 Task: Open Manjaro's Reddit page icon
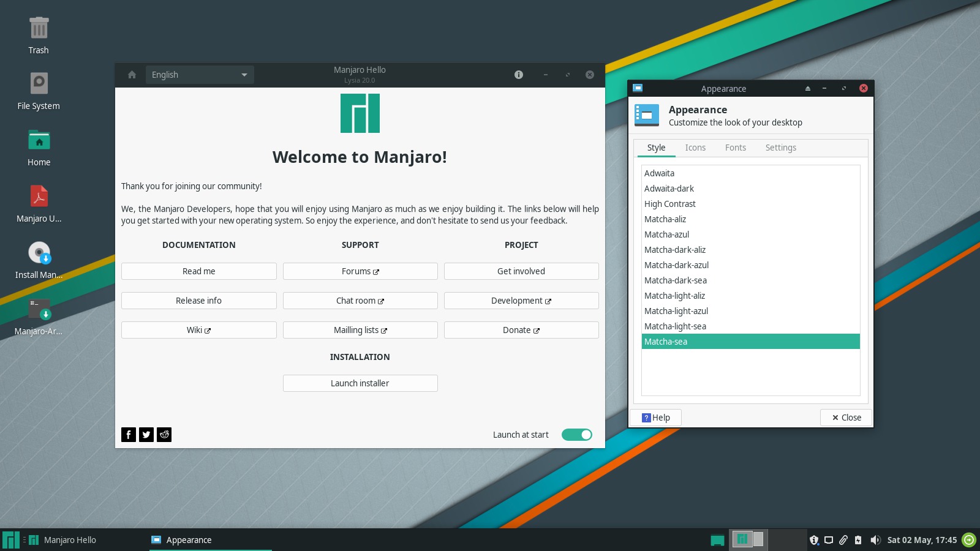[x=164, y=435]
